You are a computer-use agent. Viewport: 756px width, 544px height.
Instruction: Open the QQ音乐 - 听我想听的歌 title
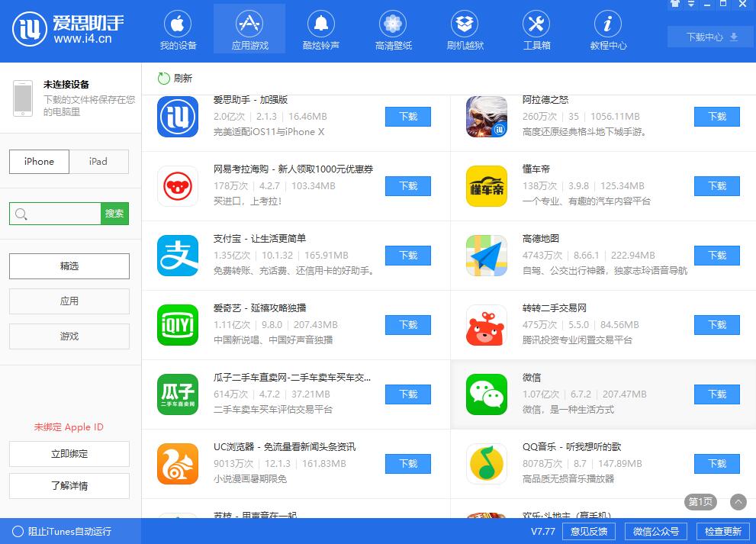572,446
